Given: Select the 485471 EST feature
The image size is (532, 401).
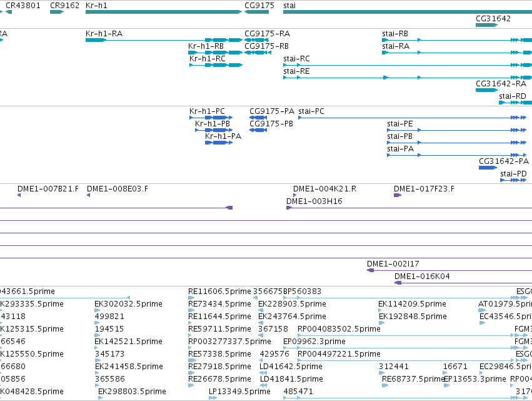Looking at the screenshot, I should tap(406, 398).
